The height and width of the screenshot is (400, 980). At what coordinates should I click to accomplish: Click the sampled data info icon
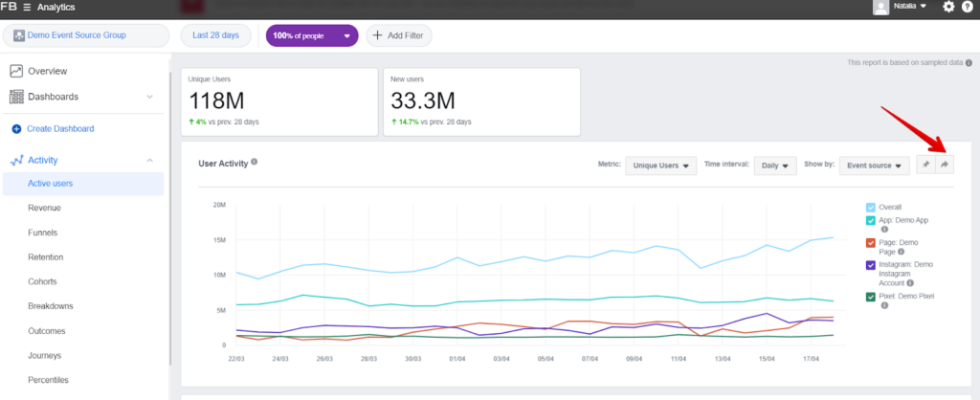click(x=969, y=63)
